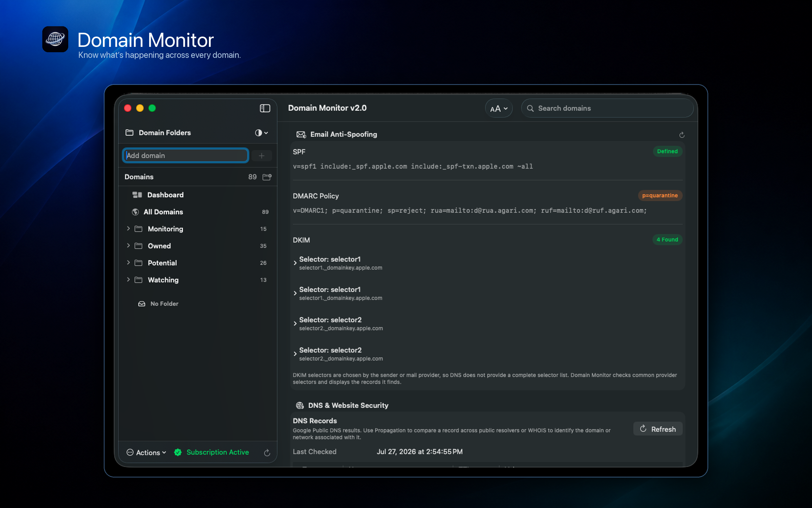
Task: Click the No Folder tray icon
Action: click(x=142, y=304)
